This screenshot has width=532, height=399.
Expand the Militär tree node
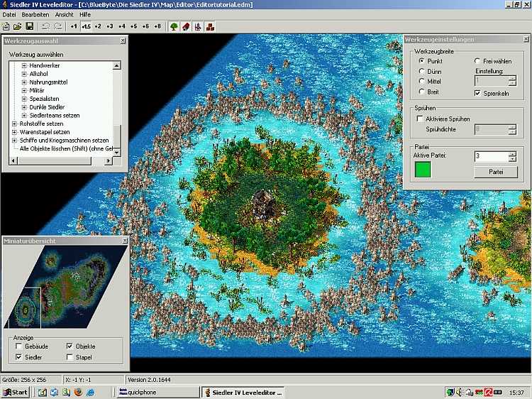[24, 90]
